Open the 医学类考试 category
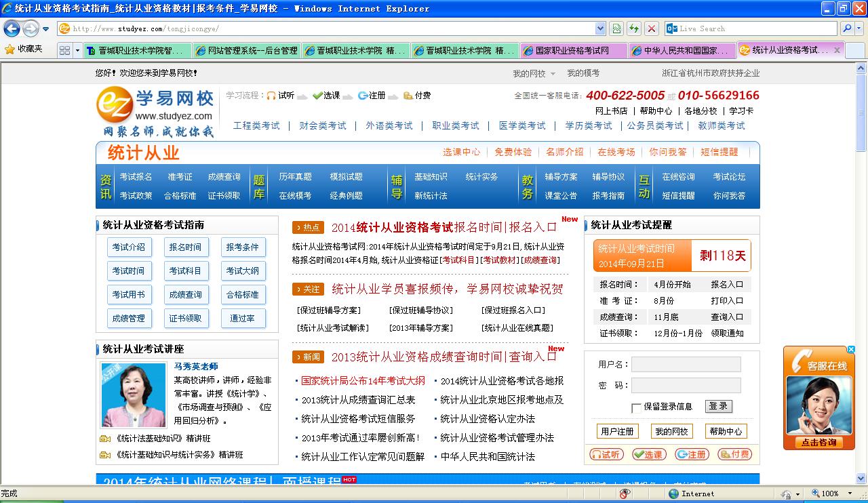This screenshot has width=868, height=503. pos(522,125)
